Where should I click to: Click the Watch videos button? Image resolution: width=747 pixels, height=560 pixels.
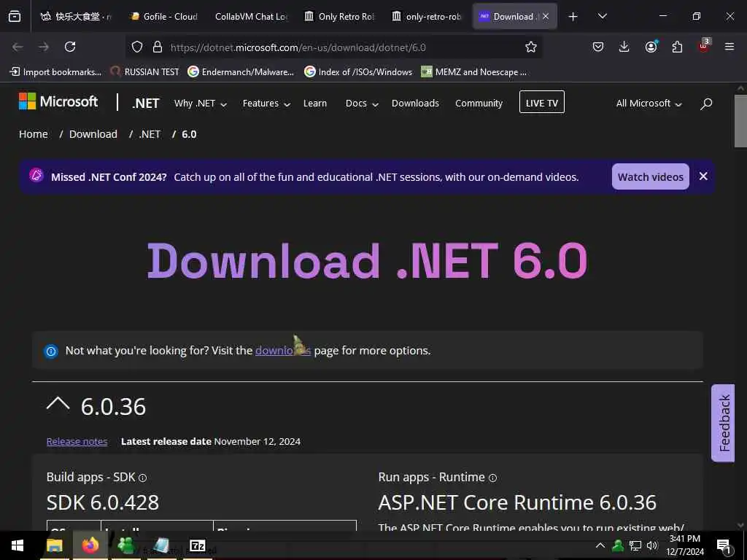coord(650,176)
